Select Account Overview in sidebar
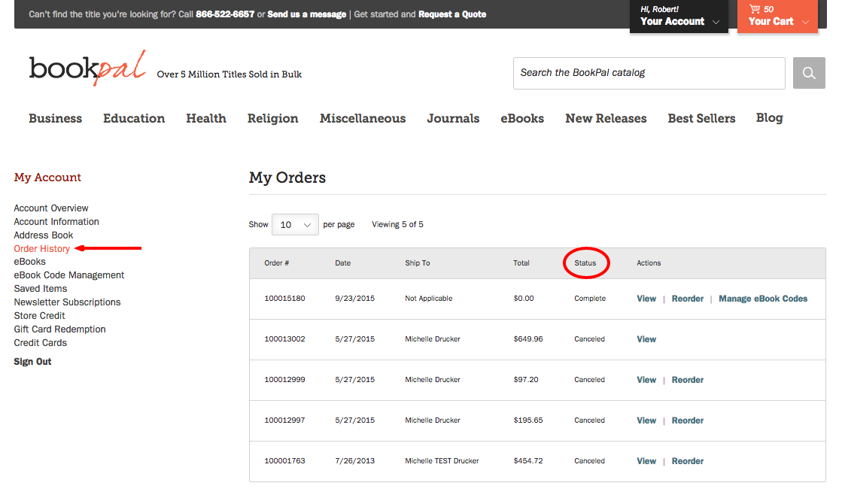Screen dimensions: 845x504 coord(51,208)
